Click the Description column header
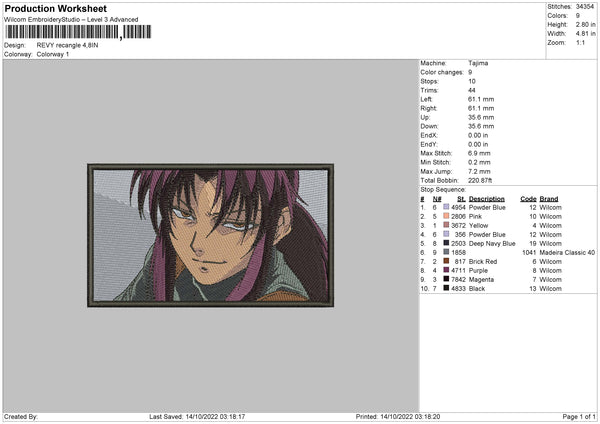Screen dimensions: 600x424 [487, 199]
